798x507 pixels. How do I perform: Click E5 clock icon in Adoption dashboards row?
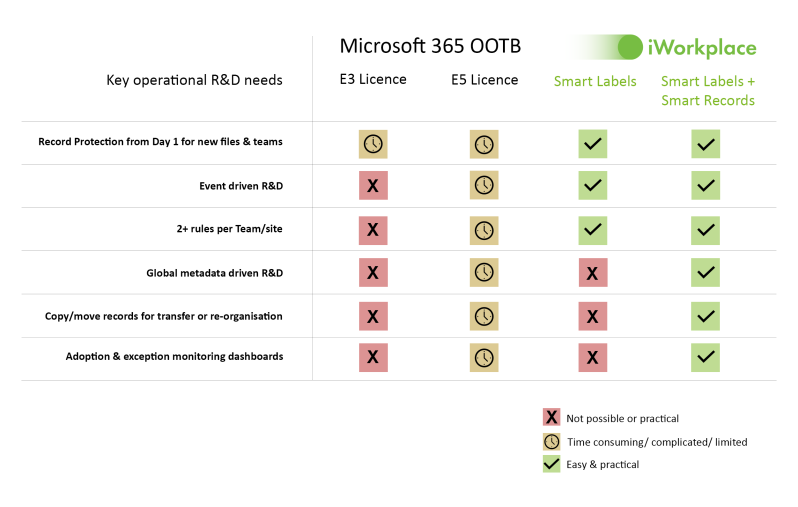(x=484, y=358)
